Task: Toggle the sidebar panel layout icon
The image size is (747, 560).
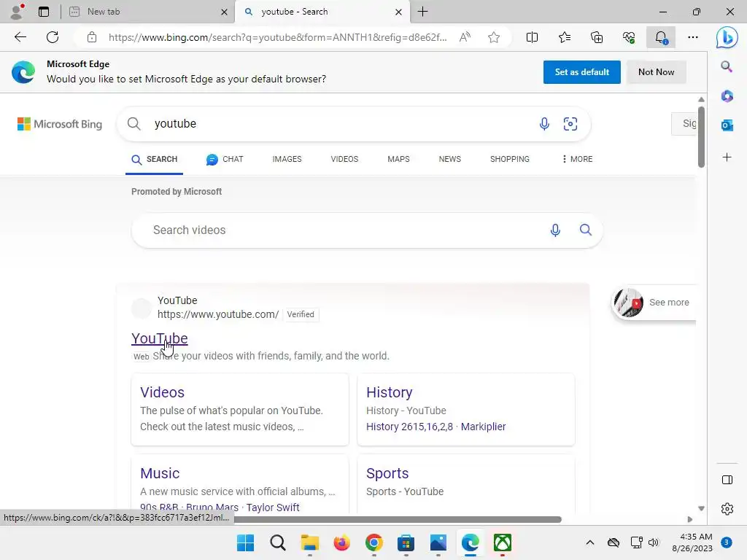Action: click(727, 480)
